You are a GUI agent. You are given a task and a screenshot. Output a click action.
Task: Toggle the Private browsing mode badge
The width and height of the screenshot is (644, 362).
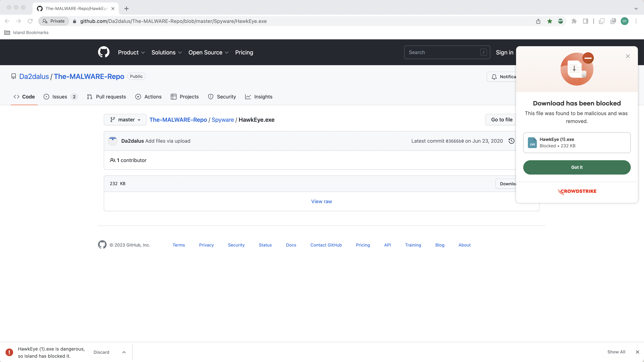pos(54,21)
